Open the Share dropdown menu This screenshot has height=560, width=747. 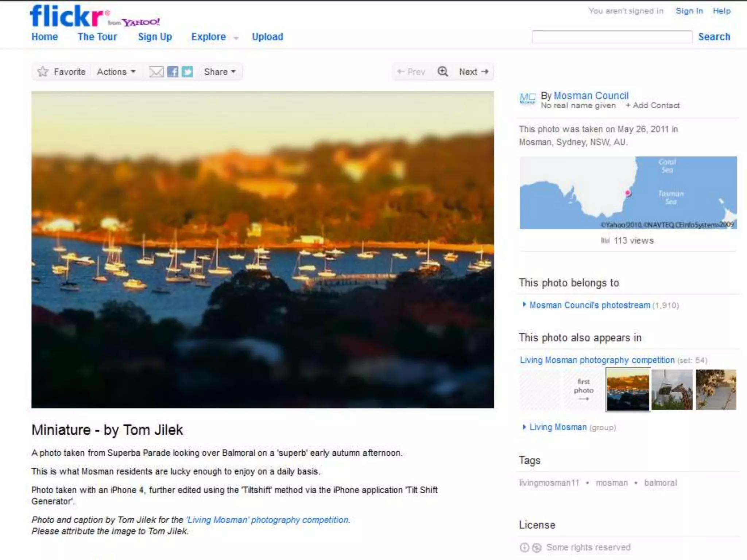click(x=220, y=72)
